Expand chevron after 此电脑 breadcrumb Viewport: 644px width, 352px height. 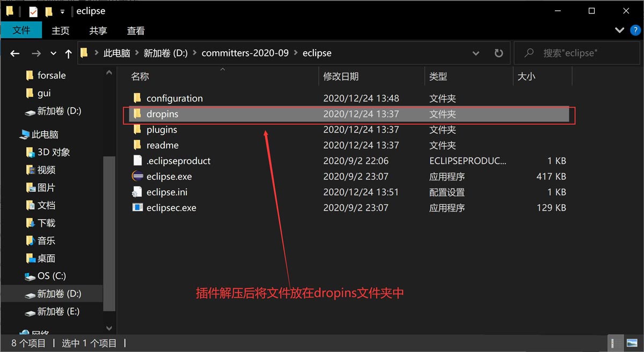click(x=137, y=53)
